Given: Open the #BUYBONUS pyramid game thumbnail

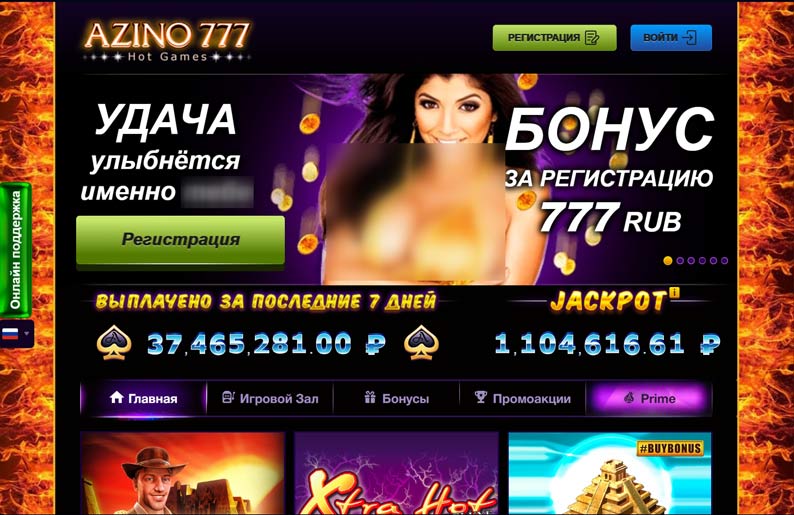Looking at the screenshot, I should tap(610, 473).
